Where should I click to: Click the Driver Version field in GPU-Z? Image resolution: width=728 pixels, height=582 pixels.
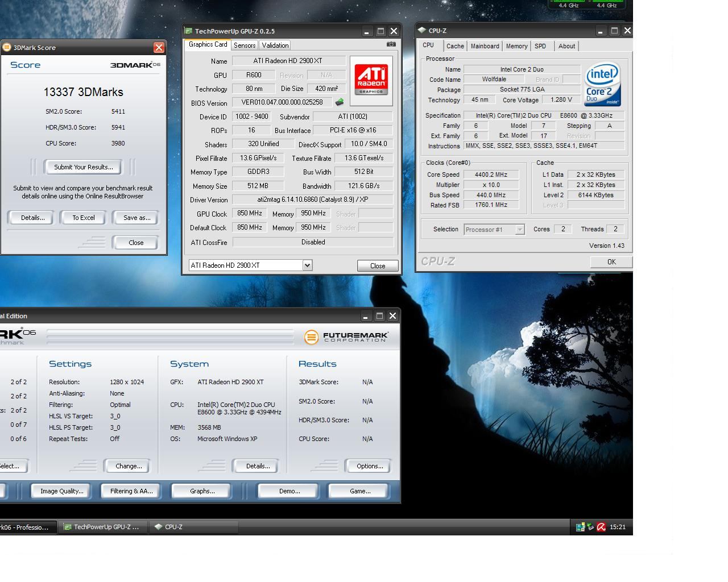[313, 200]
